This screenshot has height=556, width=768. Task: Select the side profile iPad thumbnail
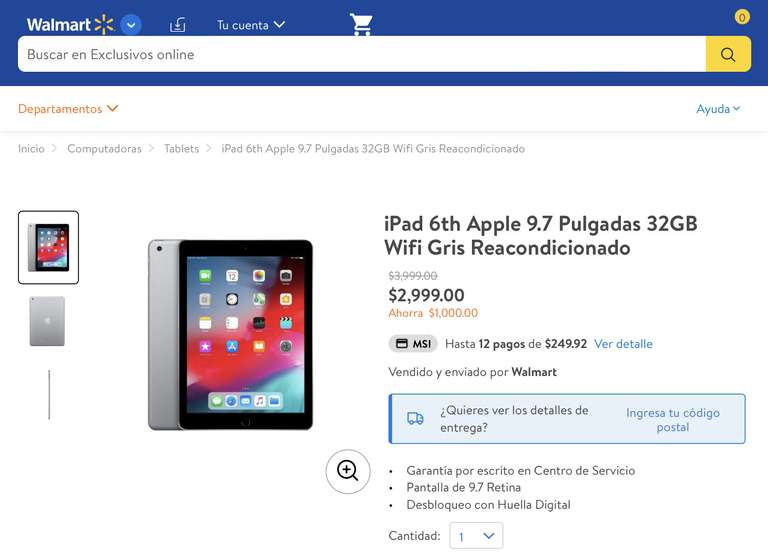coord(49,395)
